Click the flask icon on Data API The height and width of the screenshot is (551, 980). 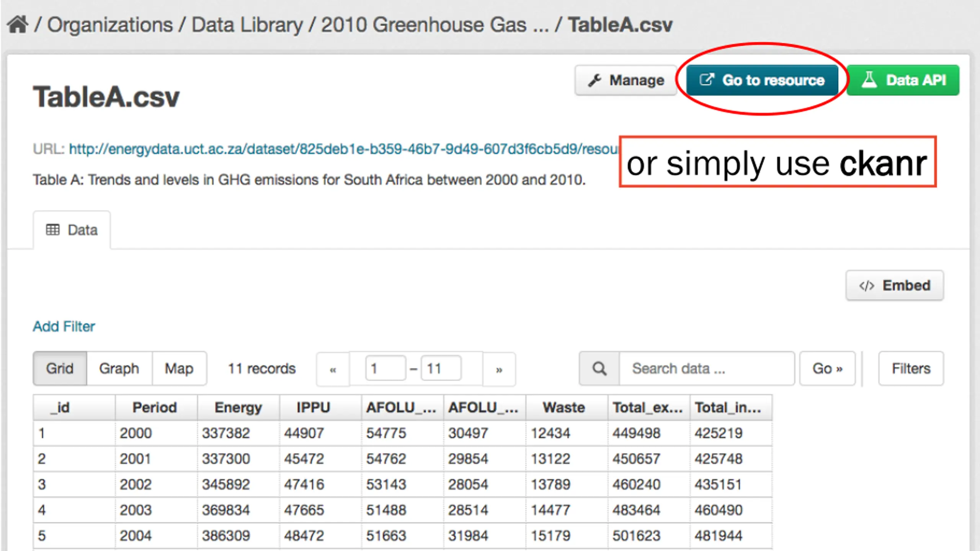pos(869,80)
